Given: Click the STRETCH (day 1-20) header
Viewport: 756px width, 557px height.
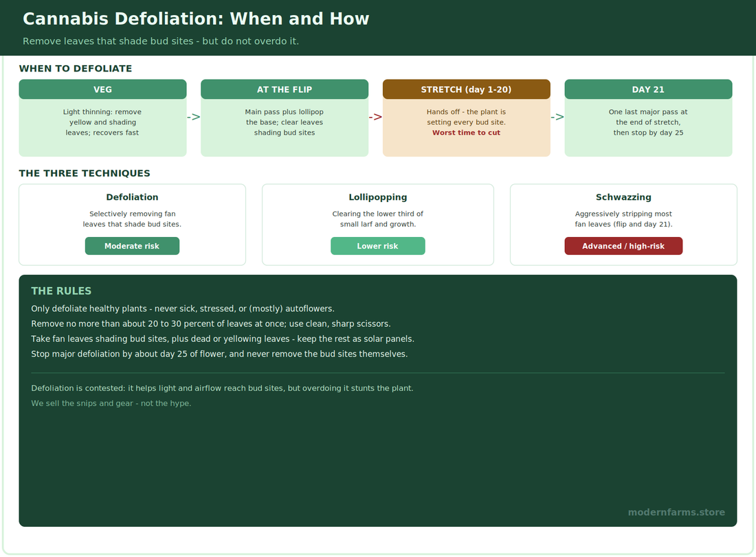Looking at the screenshot, I should [466, 89].
